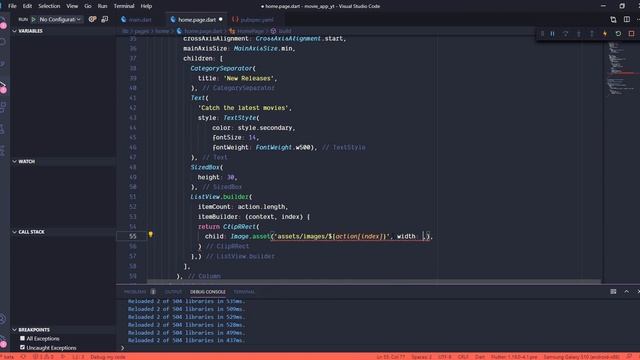Screen dimensions: 640x360
Task: Grab the debug toolbar drag handle
Action: tap(542, 34)
